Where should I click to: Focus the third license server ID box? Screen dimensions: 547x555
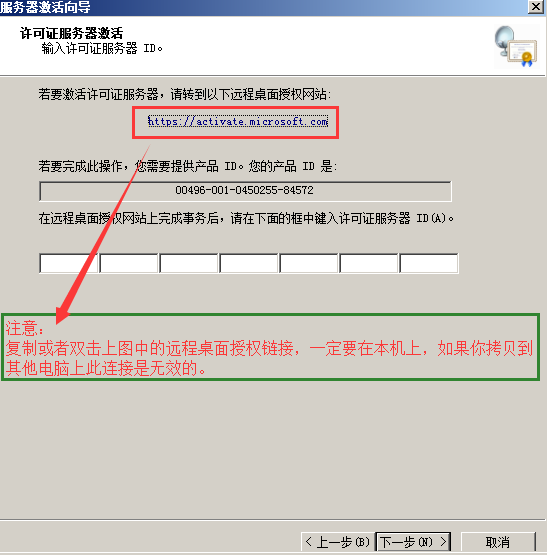(188, 263)
